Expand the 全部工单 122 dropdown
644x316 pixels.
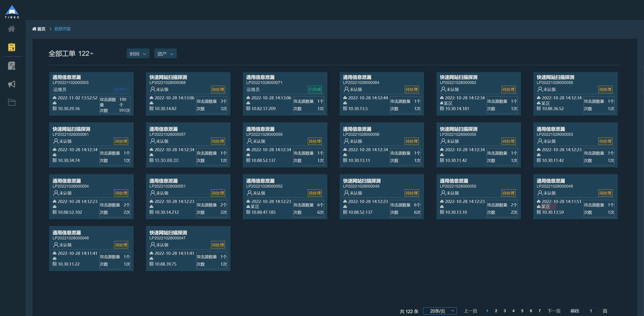point(71,53)
